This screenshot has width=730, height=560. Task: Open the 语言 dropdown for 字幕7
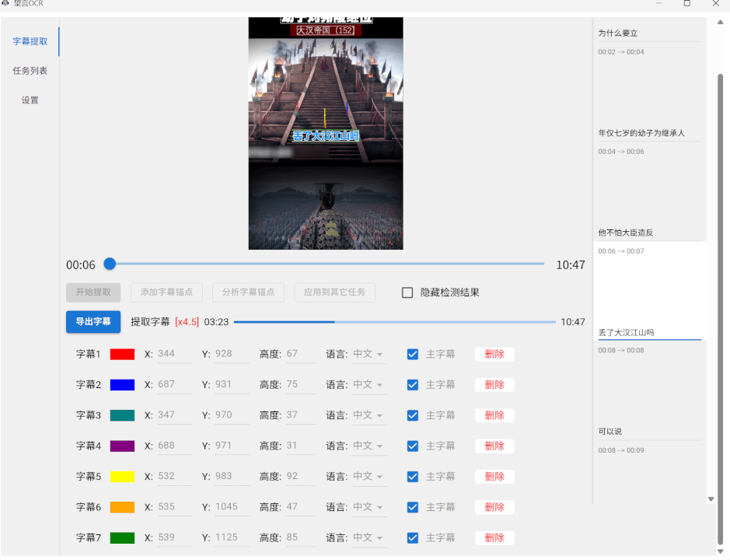pos(368,537)
